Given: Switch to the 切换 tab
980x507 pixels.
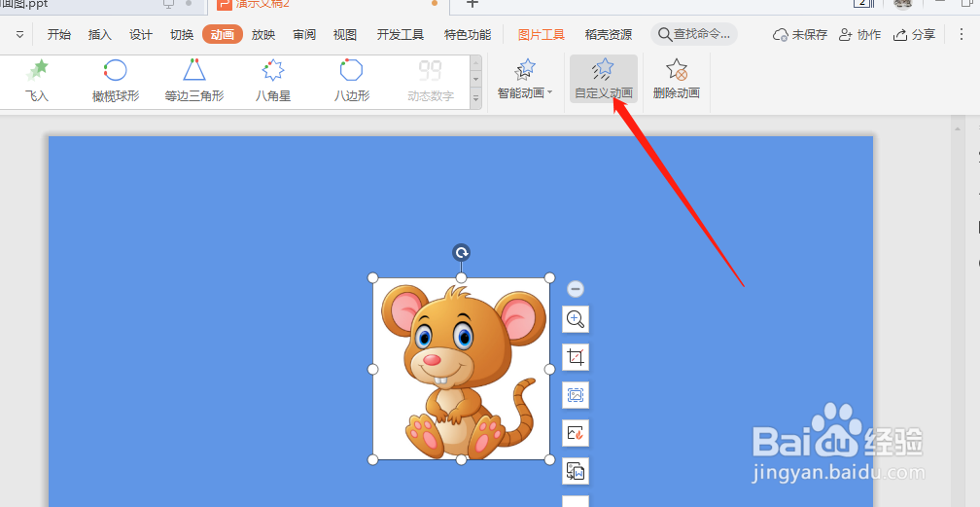Looking at the screenshot, I should click(182, 34).
